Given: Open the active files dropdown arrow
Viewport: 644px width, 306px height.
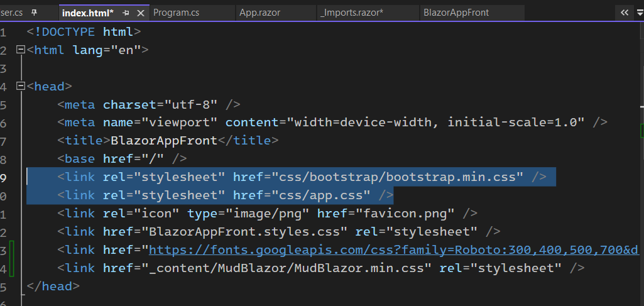Looking at the screenshot, I should click(640, 13).
